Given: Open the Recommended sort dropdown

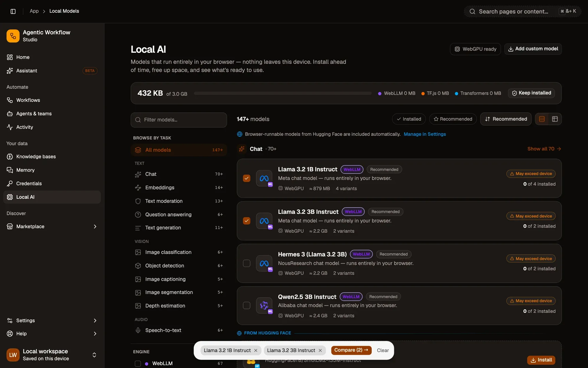Looking at the screenshot, I should (x=506, y=119).
